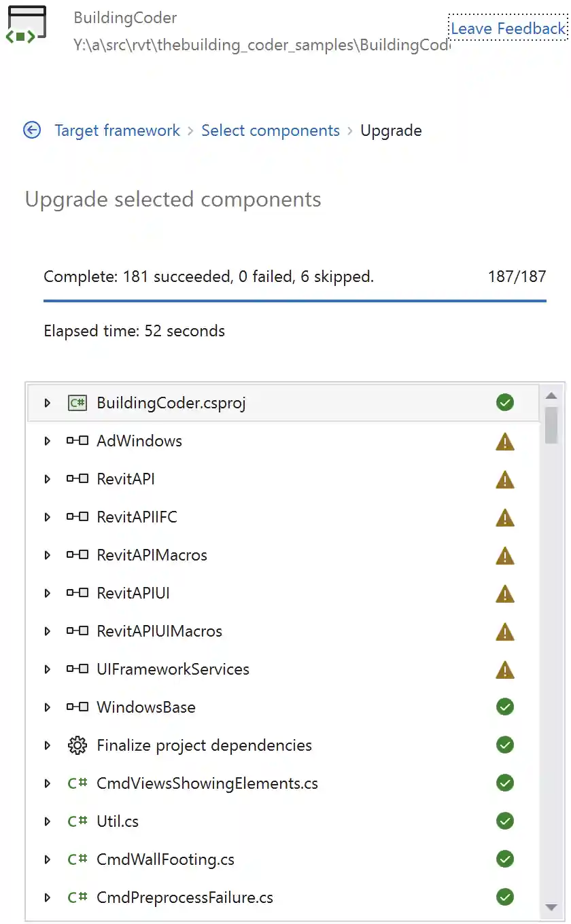Click the C# file icon beside Util.cs
The height and width of the screenshot is (924, 571).
pyautogui.click(x=77, y=821)
